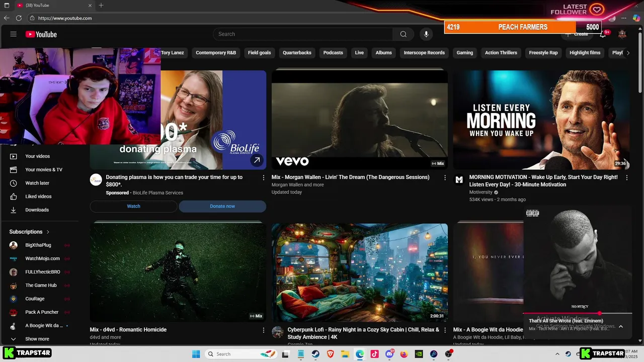
Task: Open WatchMojo.com subscription channel
Action: [x=43, y=258]
